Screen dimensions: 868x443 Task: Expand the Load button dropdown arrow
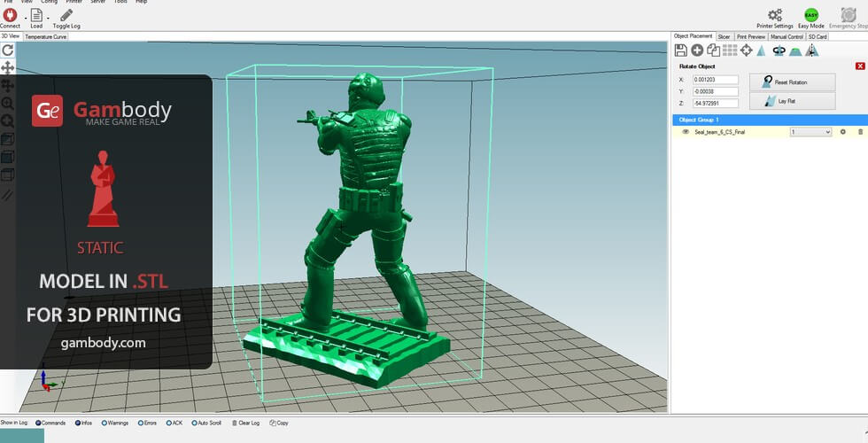tap(48, 17)
